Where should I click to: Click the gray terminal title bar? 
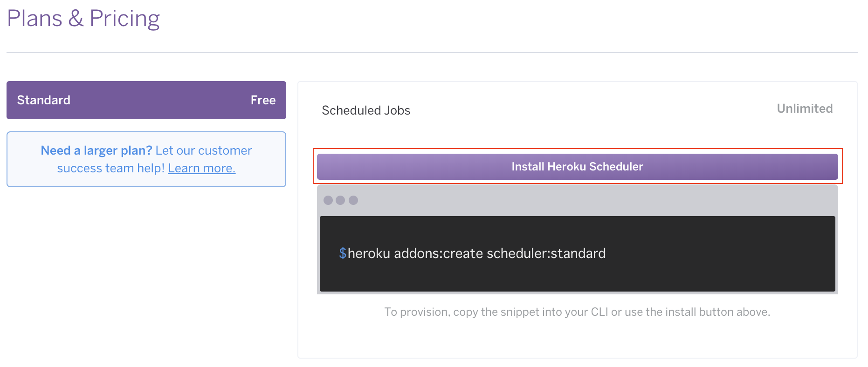coord(577,200)
